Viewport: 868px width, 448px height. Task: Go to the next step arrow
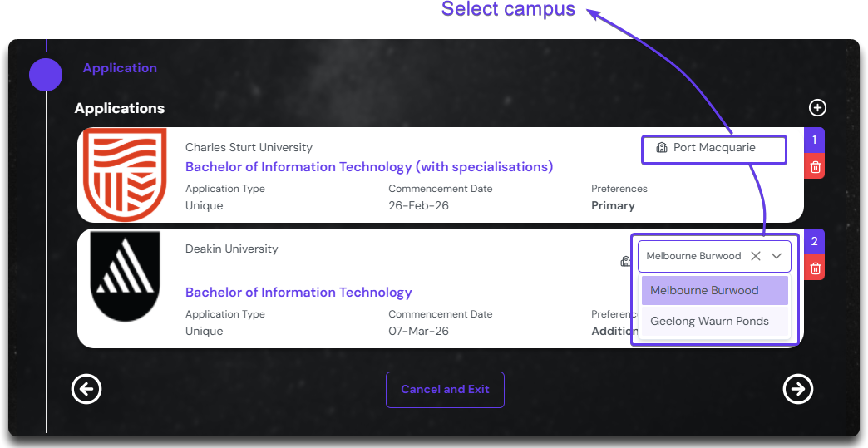[x=798, y=389]
